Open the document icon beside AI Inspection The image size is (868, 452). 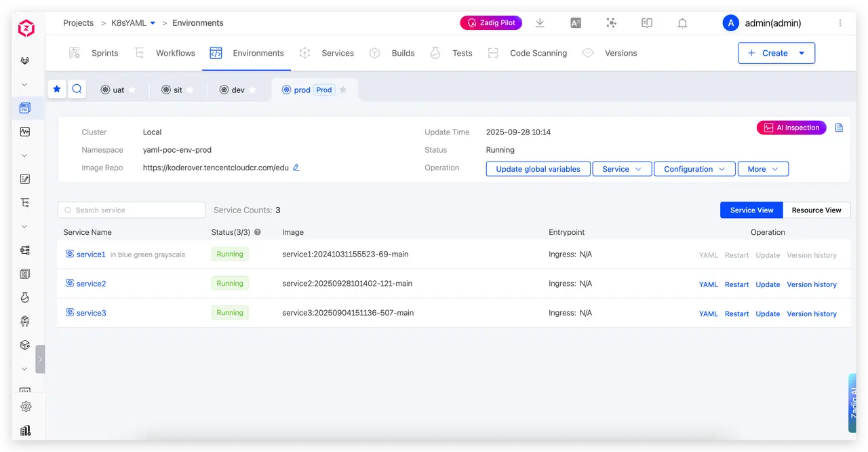tap(839, 128)
